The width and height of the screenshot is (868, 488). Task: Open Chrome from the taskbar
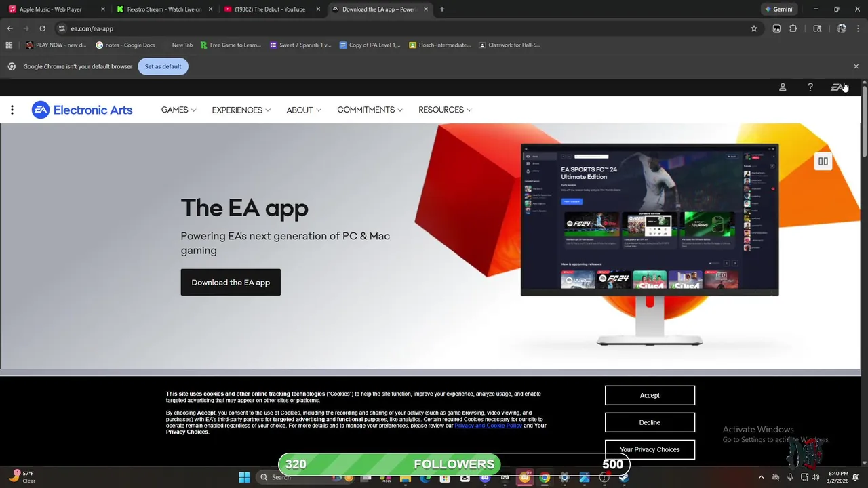[545, 477]
